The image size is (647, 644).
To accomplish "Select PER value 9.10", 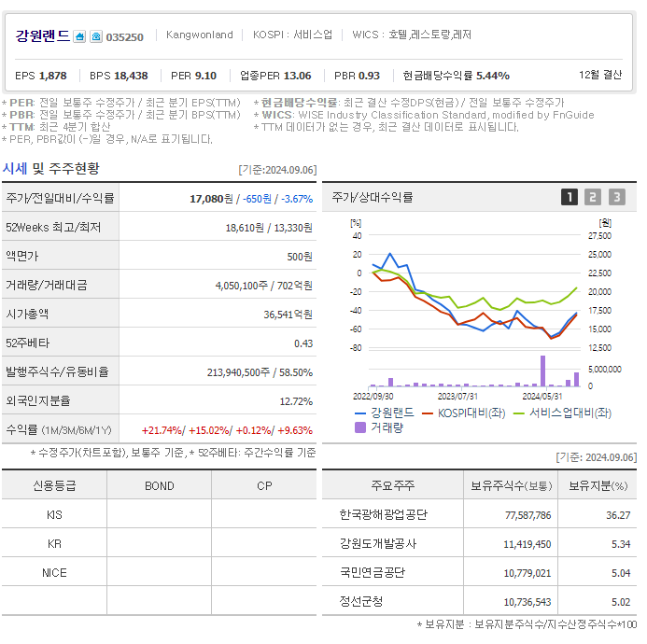I will pos(205,76).
